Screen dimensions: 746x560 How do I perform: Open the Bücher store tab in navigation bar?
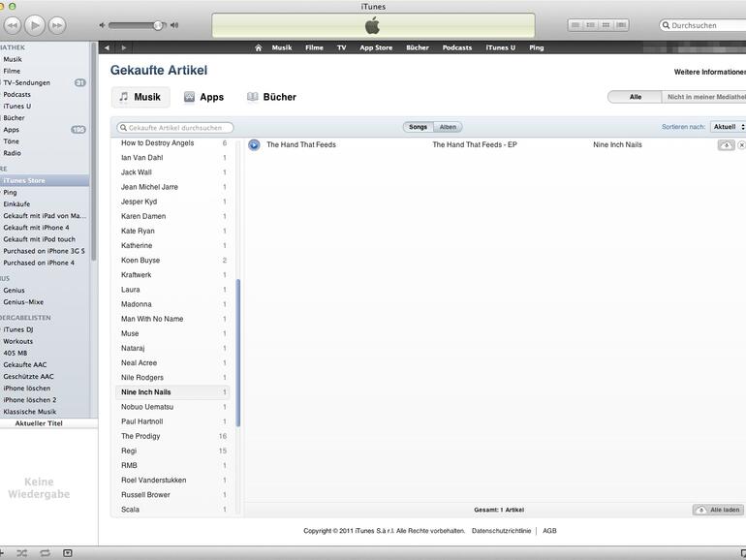418,47
